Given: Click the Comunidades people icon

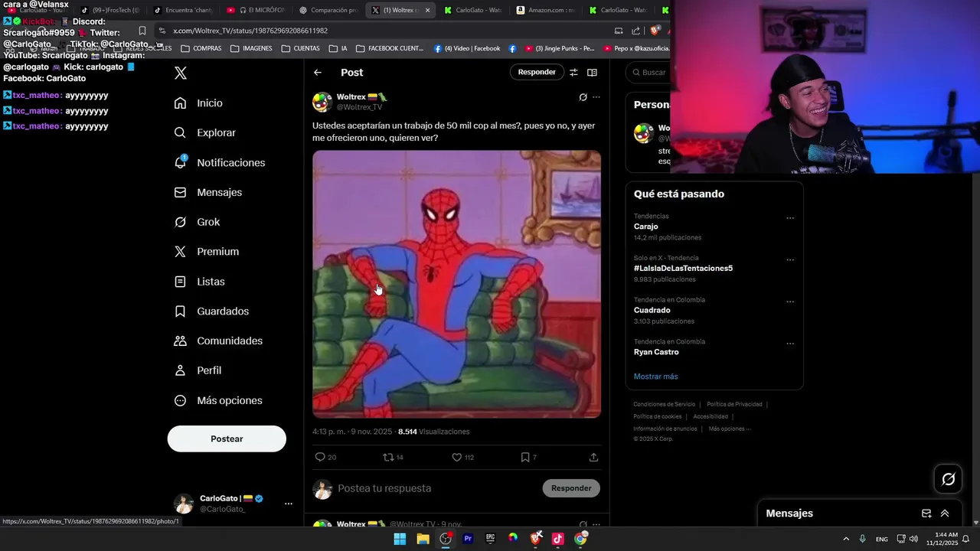Looking at the screenshot, I should (x=180, y=341).
